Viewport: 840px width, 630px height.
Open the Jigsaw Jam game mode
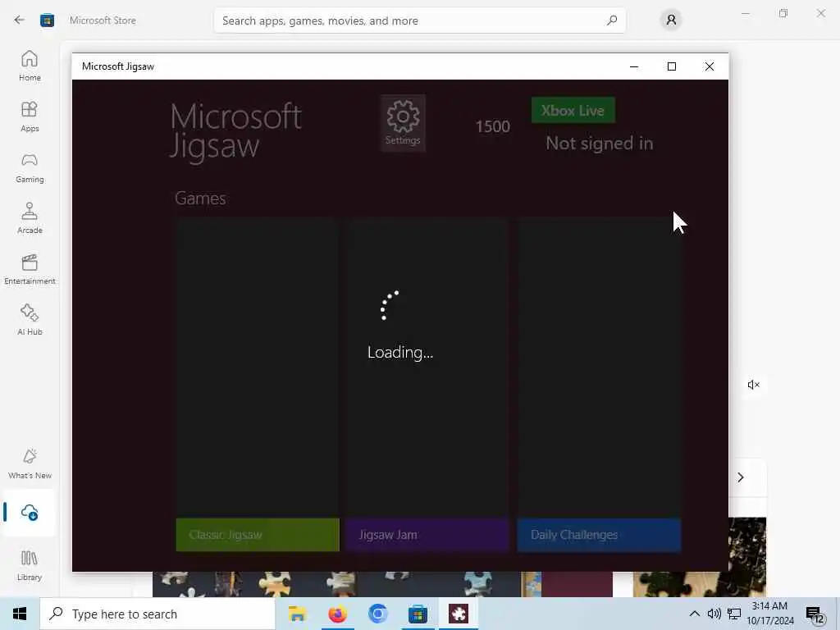click(x=427, y=384)
